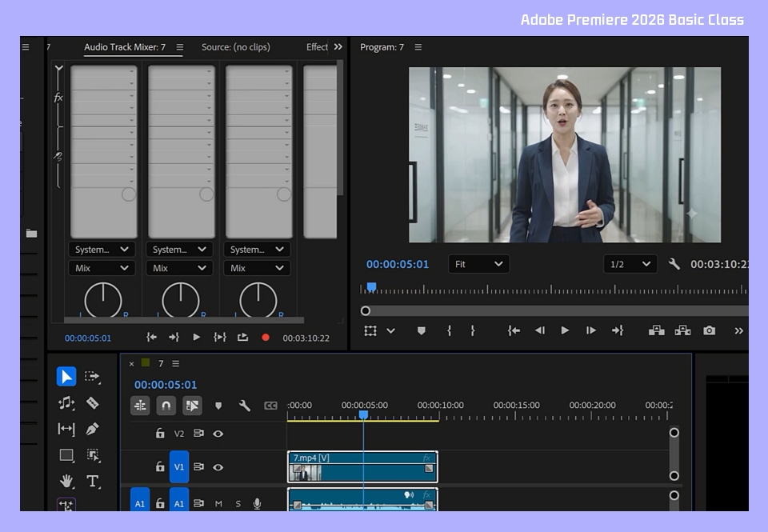Step forward one frame in Program monitor
This screenshot has width=768, height=532.
591,330
